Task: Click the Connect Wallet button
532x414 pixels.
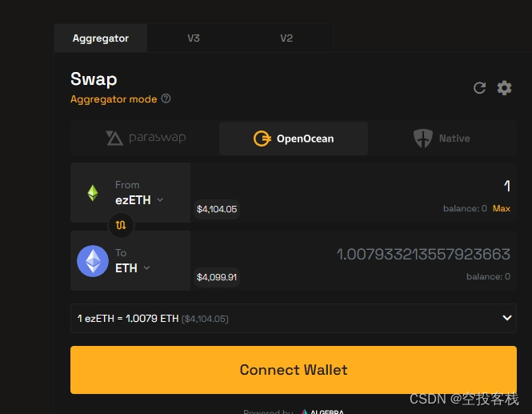Action: pyautogui.click(x=294, y=370)
